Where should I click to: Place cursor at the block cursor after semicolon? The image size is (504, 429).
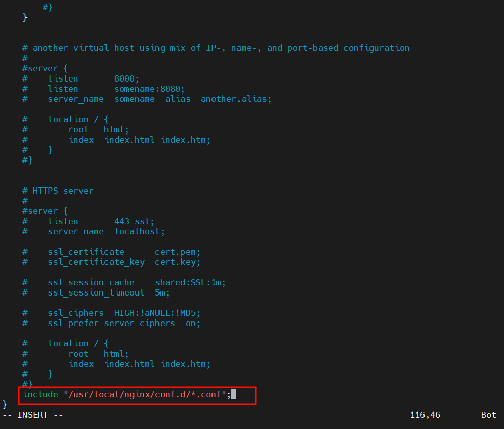[x=234, y=394]
